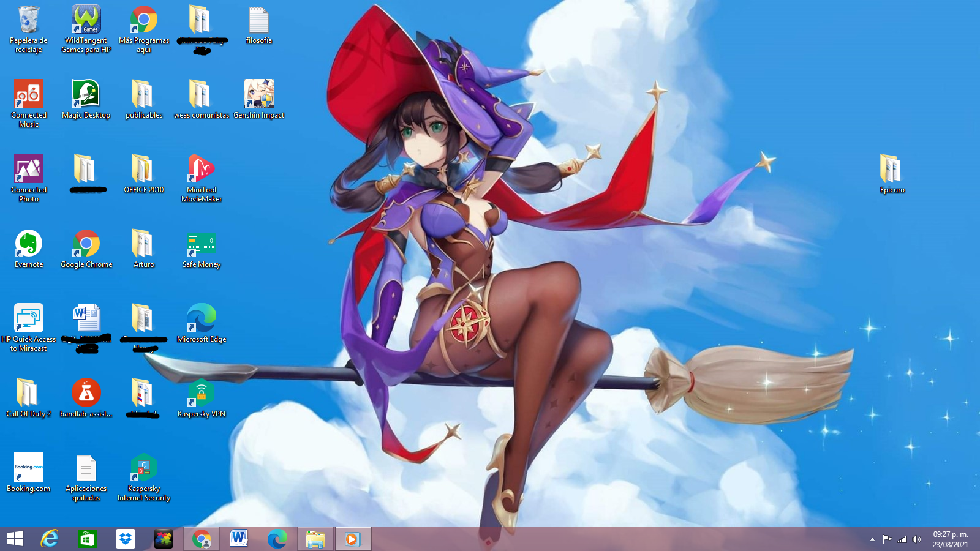Launch Magic Desktop shortcut
This screenshot has height=551, width=980.
[86, 99]
